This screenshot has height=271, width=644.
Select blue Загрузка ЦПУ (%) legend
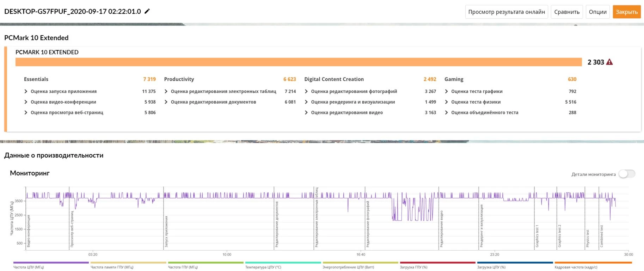coord(515,265)
